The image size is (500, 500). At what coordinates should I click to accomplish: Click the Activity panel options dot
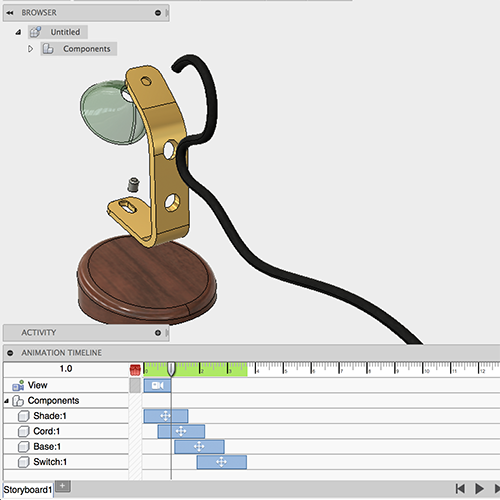click(x=158, y=333)
